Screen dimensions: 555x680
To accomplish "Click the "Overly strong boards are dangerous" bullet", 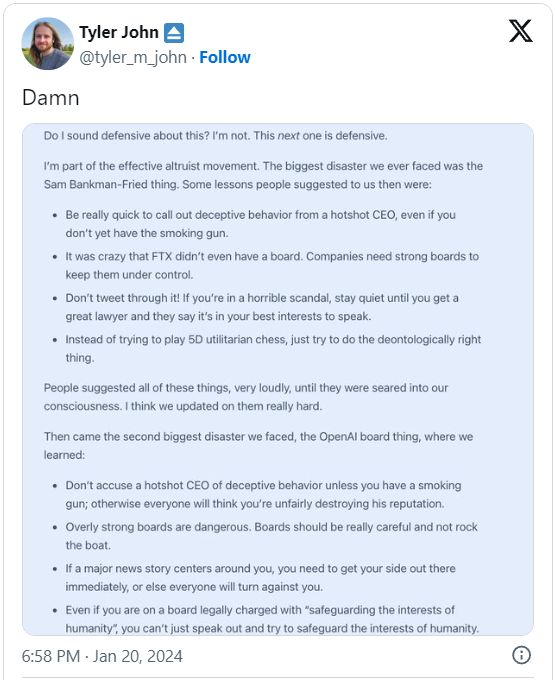I will 271,536.
